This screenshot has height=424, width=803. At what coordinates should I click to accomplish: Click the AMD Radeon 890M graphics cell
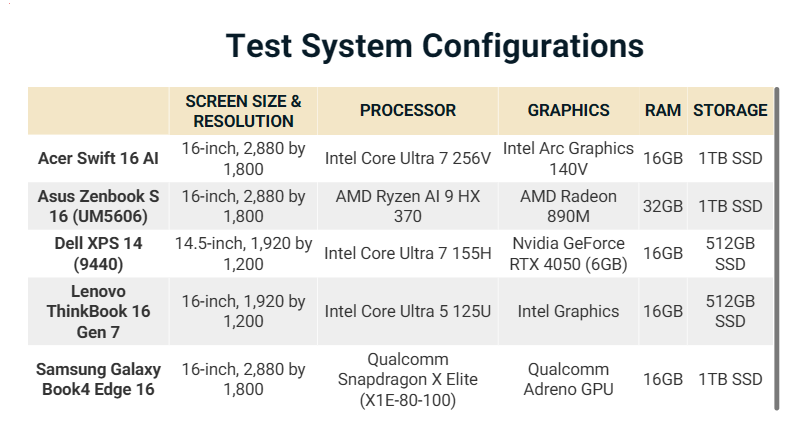(568, 206)
